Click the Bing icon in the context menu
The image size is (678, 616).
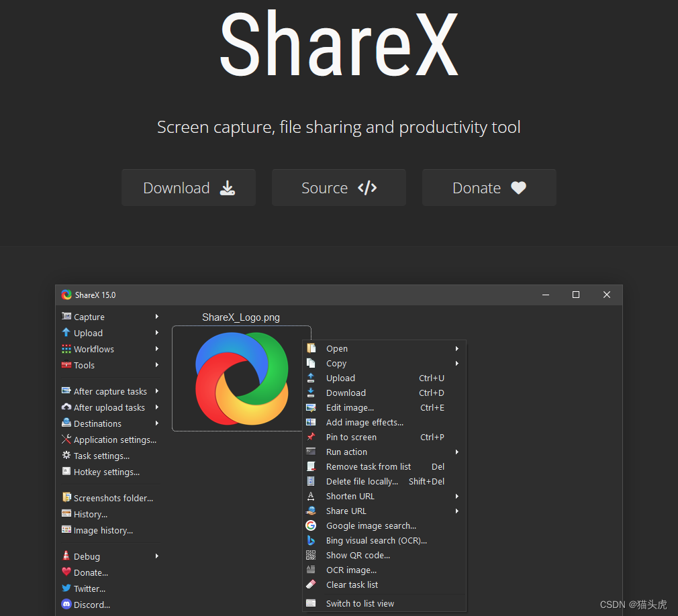click(x=311, y=540)
